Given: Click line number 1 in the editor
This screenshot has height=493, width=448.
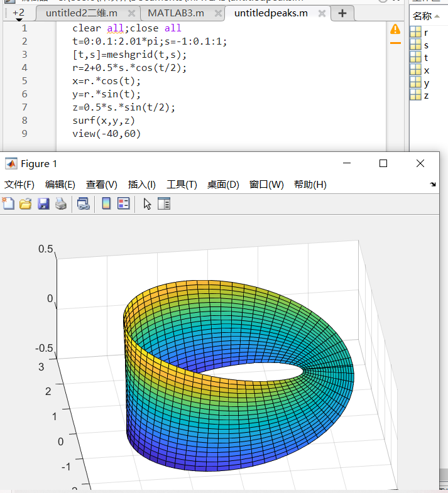Looking at the screenshot, I should 25,28.
